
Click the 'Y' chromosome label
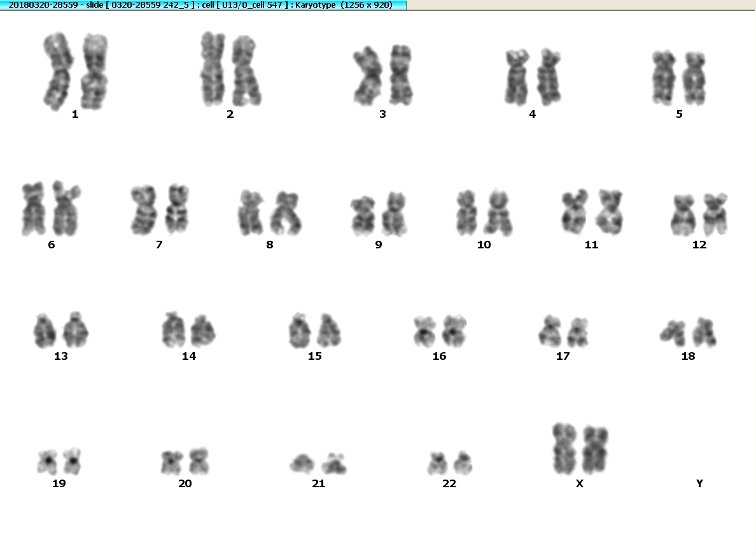point(699,483)
